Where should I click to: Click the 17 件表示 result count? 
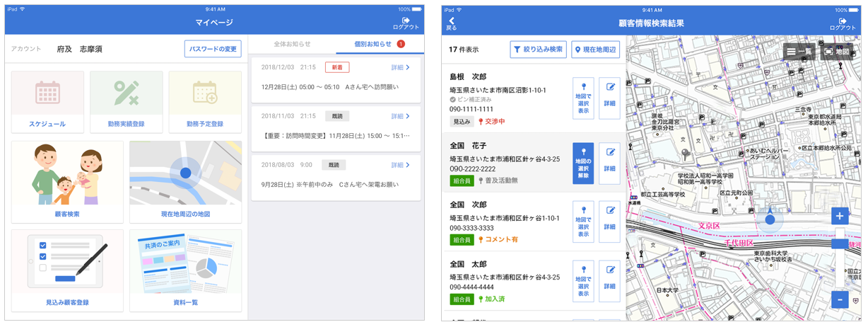click(x=464, y=50)
